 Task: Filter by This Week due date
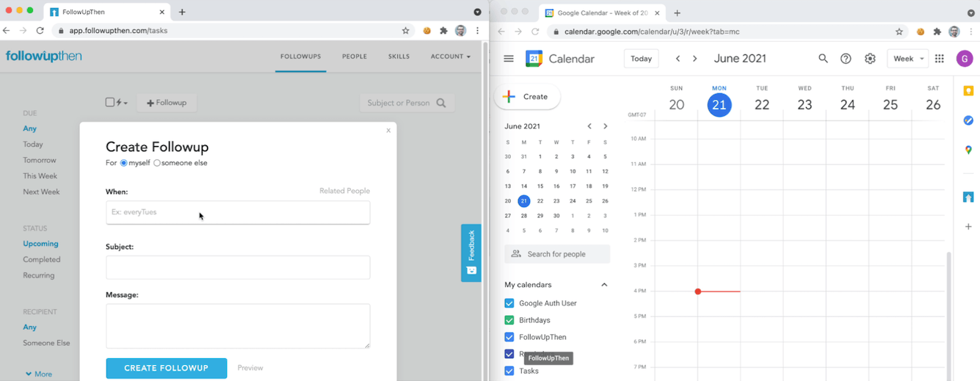[x=40, y=176]
